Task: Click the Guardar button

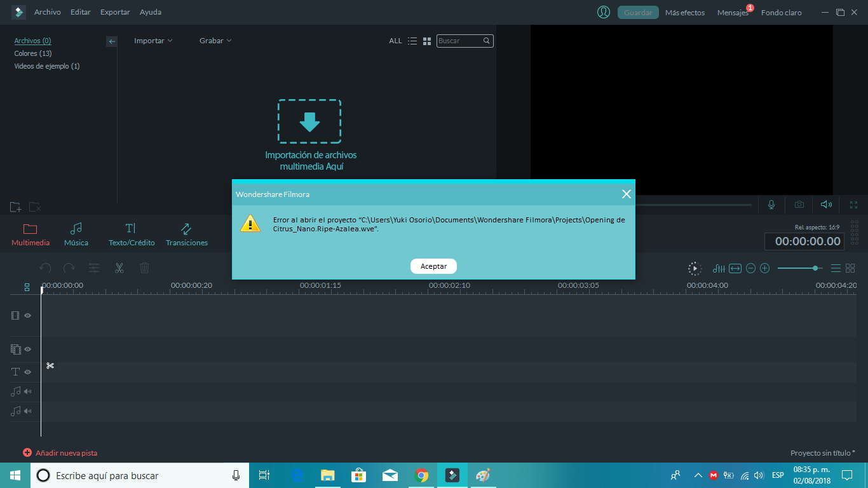Action: pos(638,12)
